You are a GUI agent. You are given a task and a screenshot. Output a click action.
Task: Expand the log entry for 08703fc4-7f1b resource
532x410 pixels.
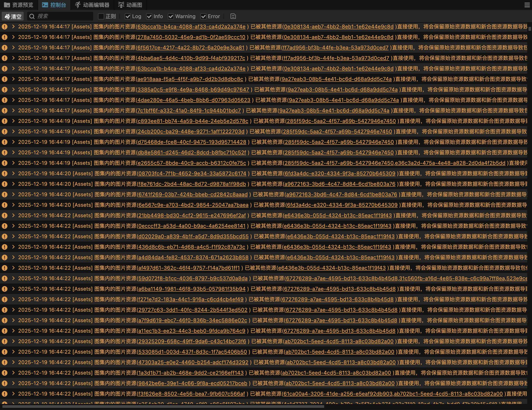coord(13,174)
